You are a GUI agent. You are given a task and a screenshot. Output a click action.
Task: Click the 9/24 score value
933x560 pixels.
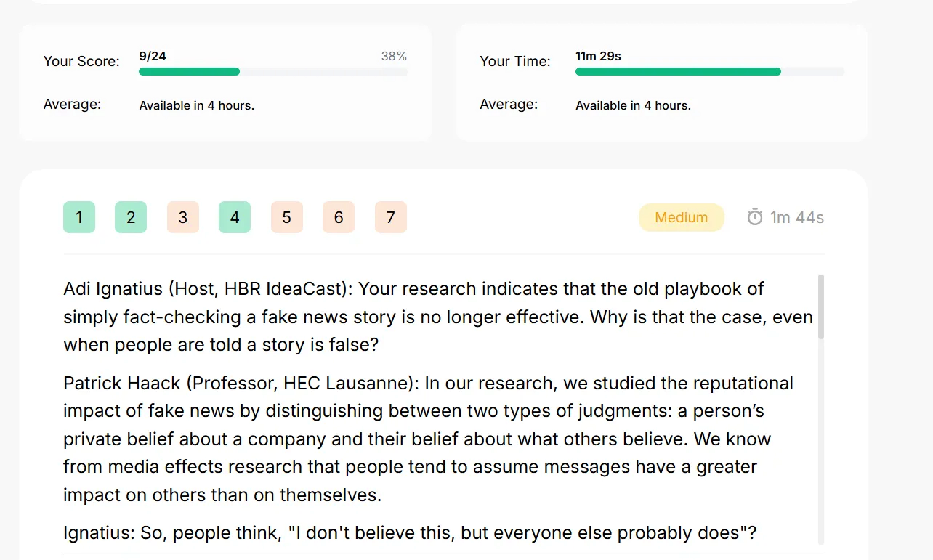tap(153, 56)
